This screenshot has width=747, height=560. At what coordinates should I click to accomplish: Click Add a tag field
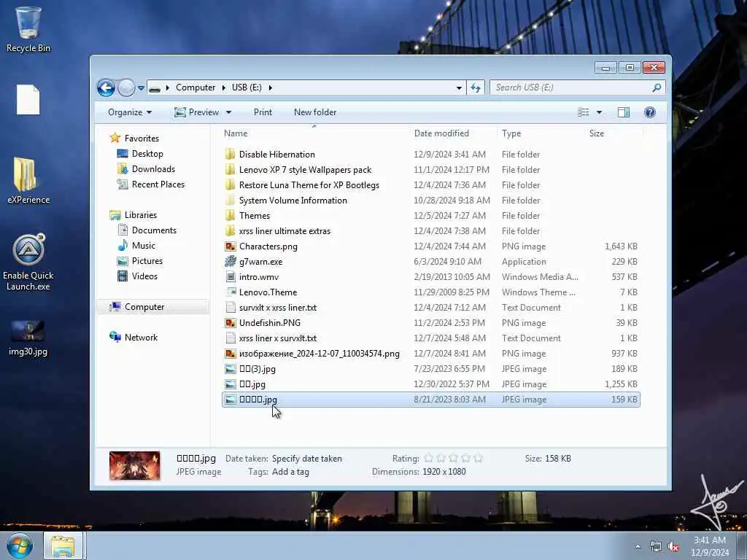[290, 472]
